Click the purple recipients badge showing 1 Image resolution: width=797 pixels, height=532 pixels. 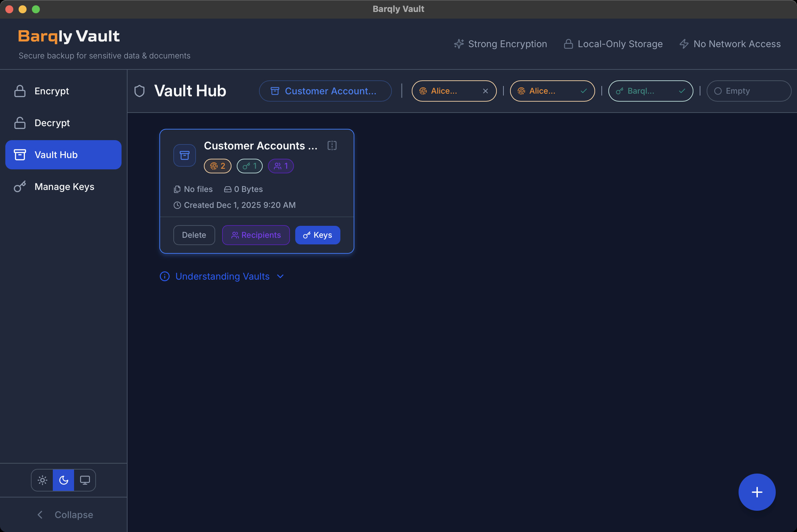(x=281, y=166)
